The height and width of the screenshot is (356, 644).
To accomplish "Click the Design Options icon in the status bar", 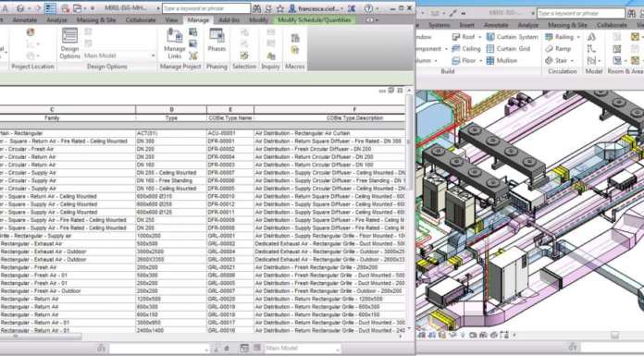I will (x=244, y=349).
